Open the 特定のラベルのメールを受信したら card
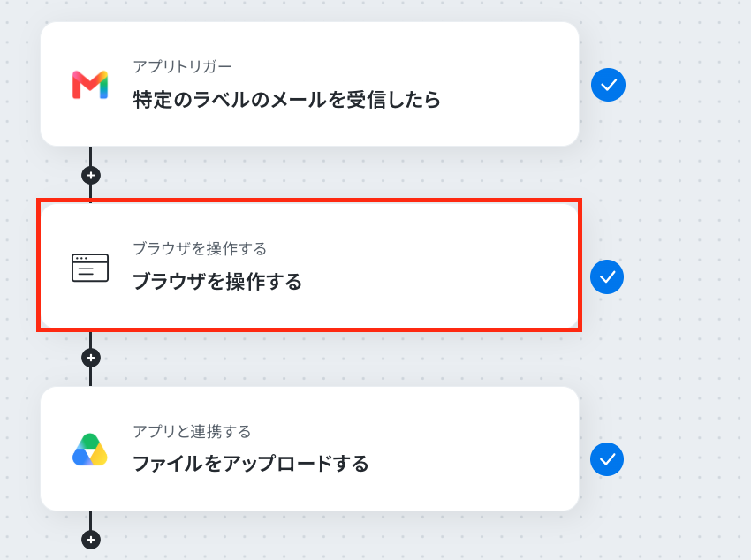The width and height of the screenshot is (751, 560). coord(310,84)
